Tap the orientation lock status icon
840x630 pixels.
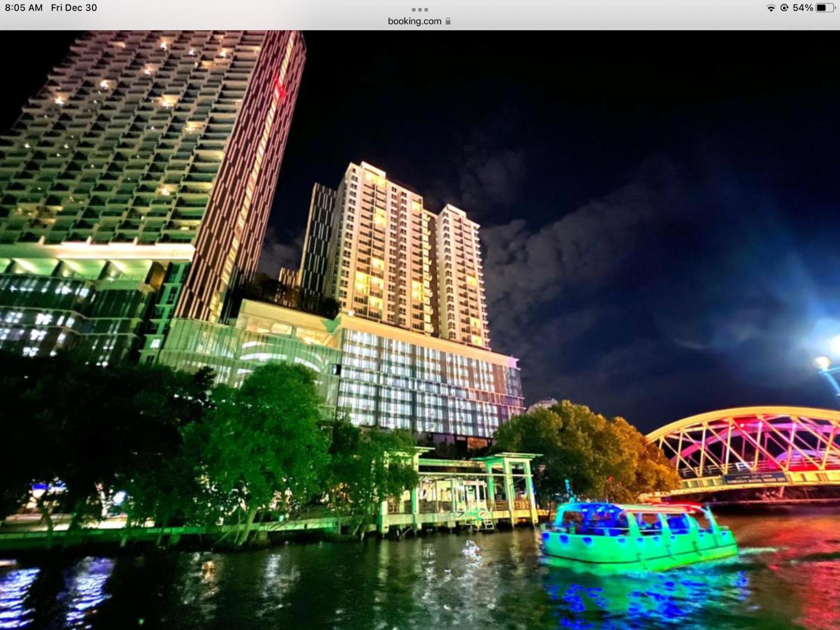[784, 8]
